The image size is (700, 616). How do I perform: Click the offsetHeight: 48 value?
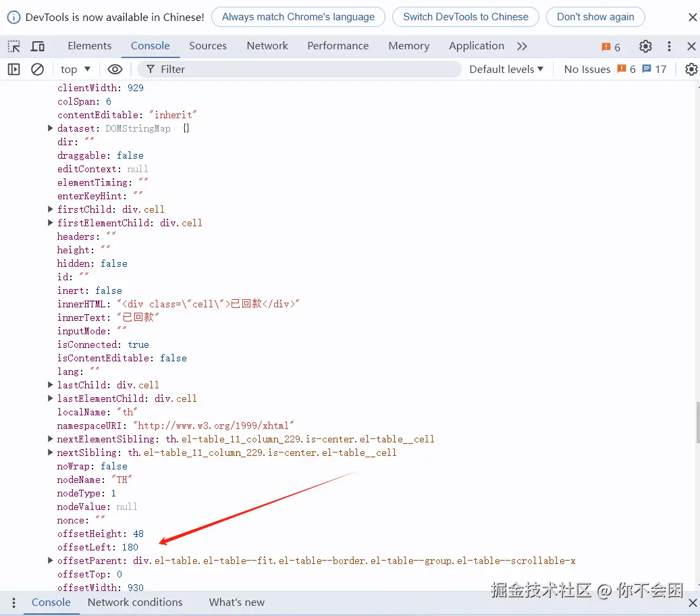(138, 534)
